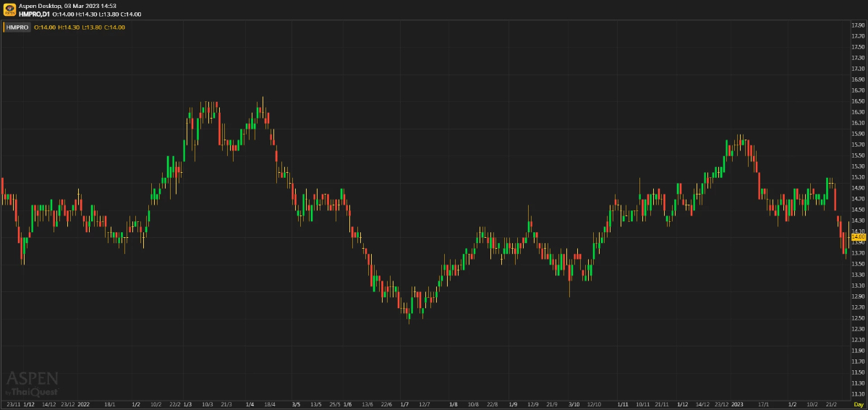Select the 2023 year marker on time axis
868x410 pixels.
[738, 404]
